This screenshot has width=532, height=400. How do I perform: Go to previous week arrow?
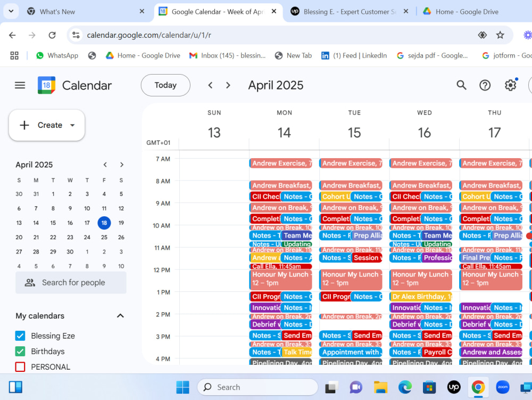(x=210, y=85)
